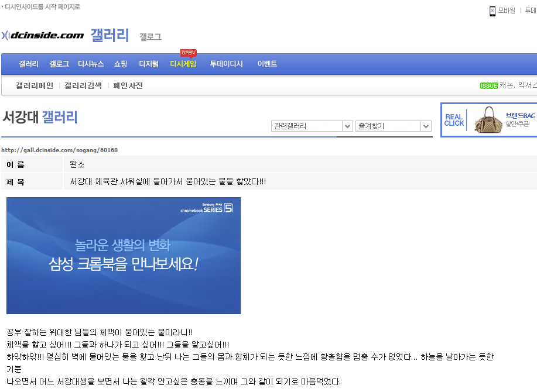The image size is (537, 392).
Task: Click 서강대 갤러리 page title
Action: coord(40,117)
